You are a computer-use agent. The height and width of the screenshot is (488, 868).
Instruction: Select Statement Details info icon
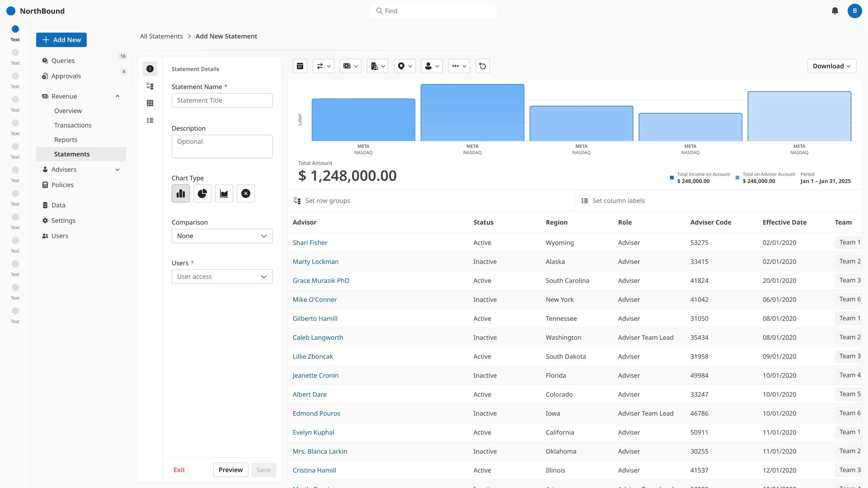150,69
